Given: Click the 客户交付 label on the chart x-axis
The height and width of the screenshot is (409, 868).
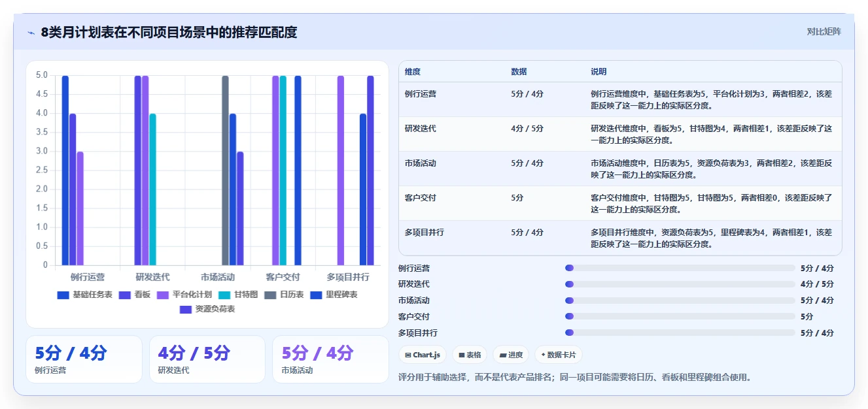Looking at the screenshot, I should [283, 277].
